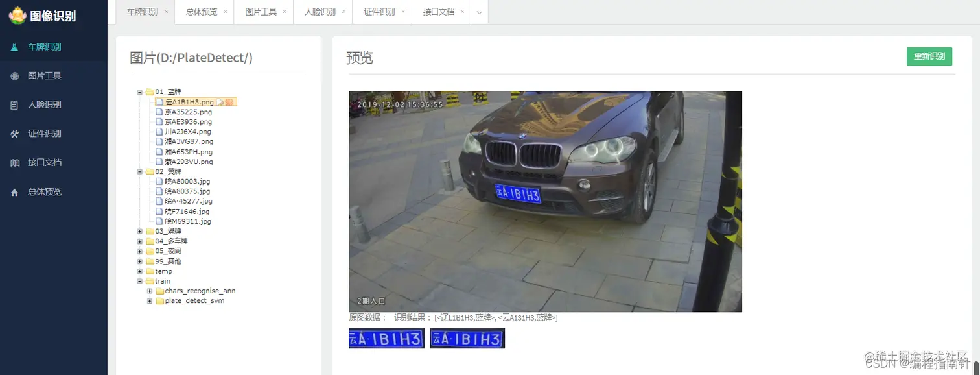The height and width of the screenshot is (375, 980).
Task: Expand the 99_其他 folder
Action: (x=139, y=261)
